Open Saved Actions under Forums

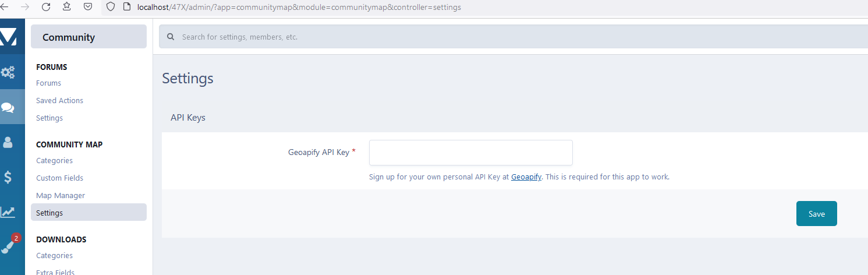(59, 101)
